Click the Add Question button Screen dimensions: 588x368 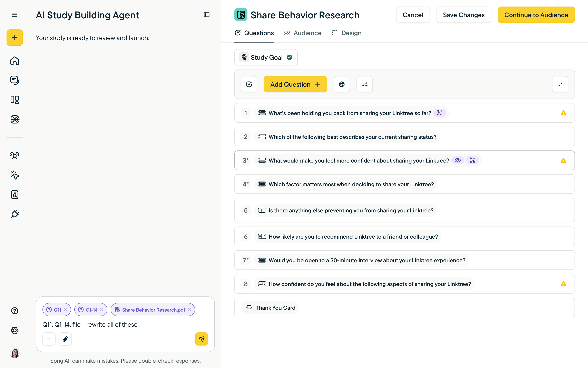[295, 84]
